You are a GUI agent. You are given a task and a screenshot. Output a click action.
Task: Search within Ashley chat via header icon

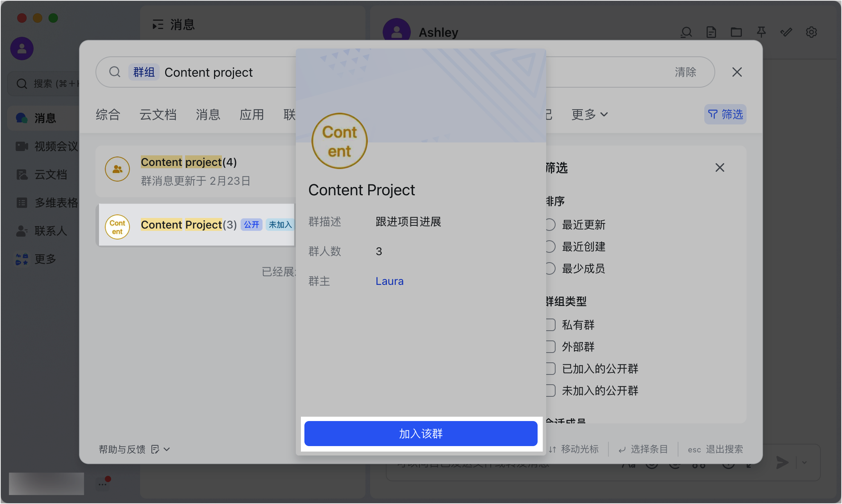[x=686, y=32]
